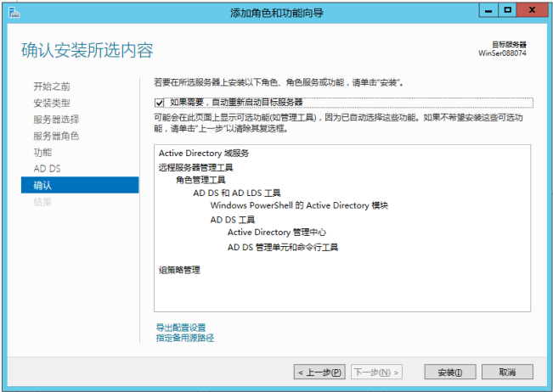Image resolution: width=553 pixels, height=392 pixels.
Task: Click the 安装(I) install button
Action: click(x=450, y=372)
